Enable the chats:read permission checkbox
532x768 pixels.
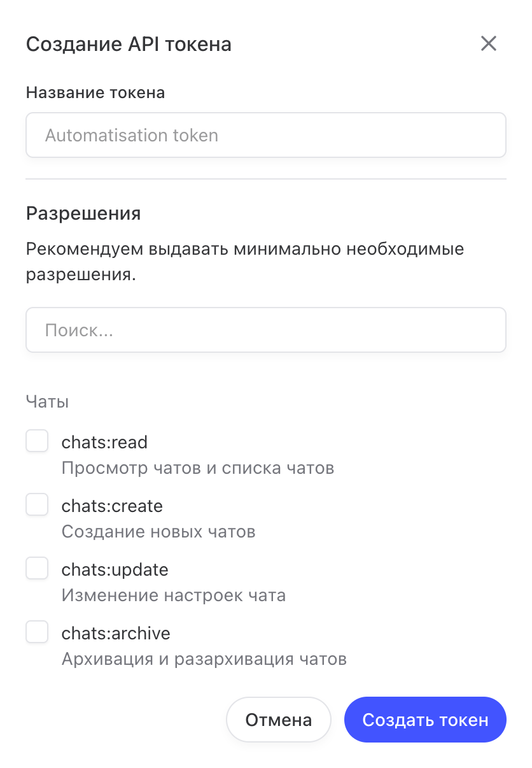tap(37, 441)
